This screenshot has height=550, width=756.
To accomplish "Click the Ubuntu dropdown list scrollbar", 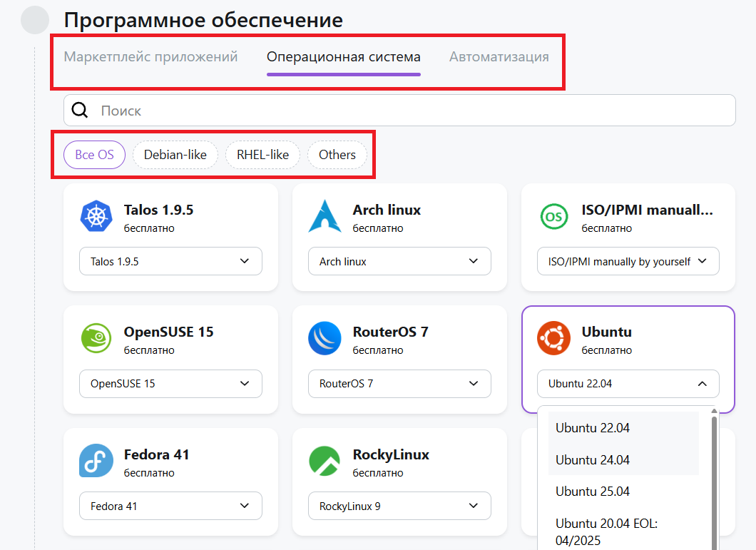I will (714, 482).
